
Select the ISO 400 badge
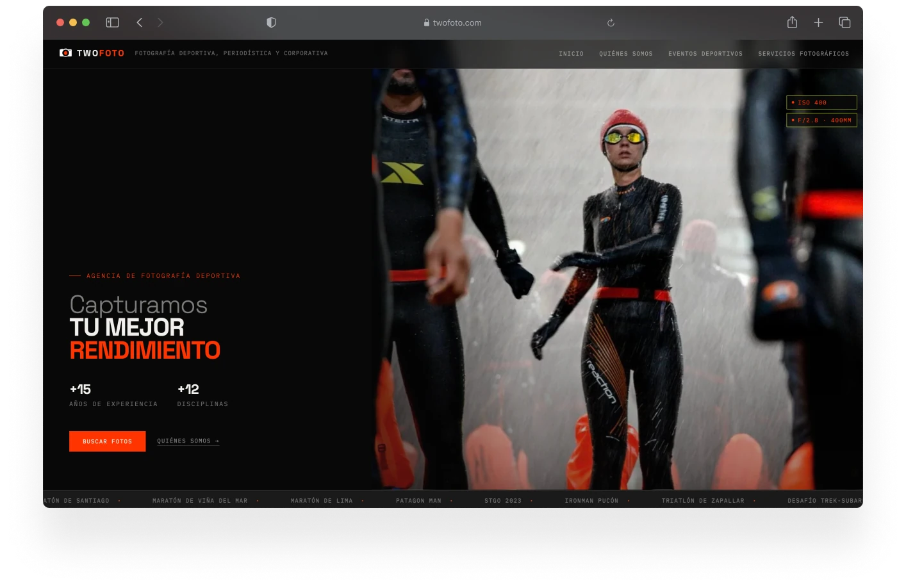(x=821, y=102)
